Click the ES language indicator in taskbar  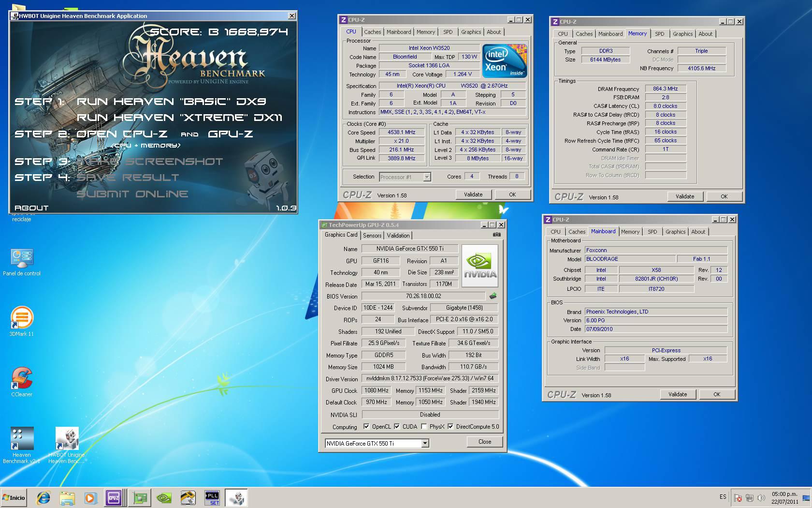(723, 497)
